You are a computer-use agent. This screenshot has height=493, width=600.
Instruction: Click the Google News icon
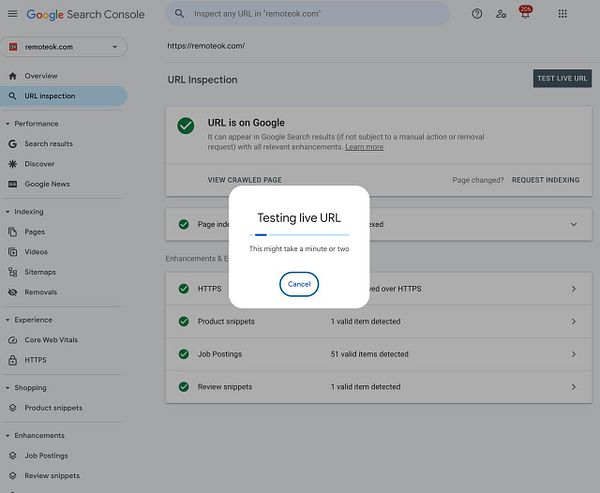pyautogui.click(x=13, y=184)
